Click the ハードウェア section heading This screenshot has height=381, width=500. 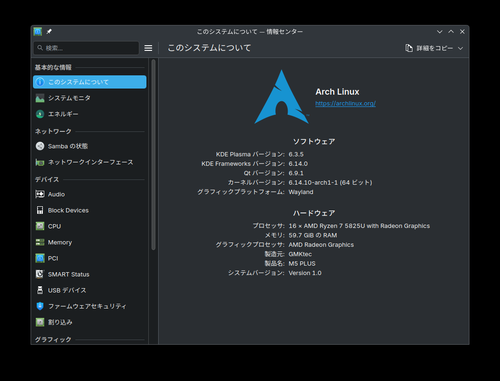click(x=314, y=213)
